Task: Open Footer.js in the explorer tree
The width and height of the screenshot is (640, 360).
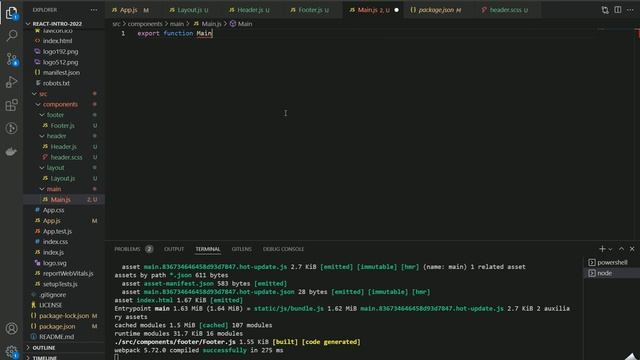Action: click(62, 125)
